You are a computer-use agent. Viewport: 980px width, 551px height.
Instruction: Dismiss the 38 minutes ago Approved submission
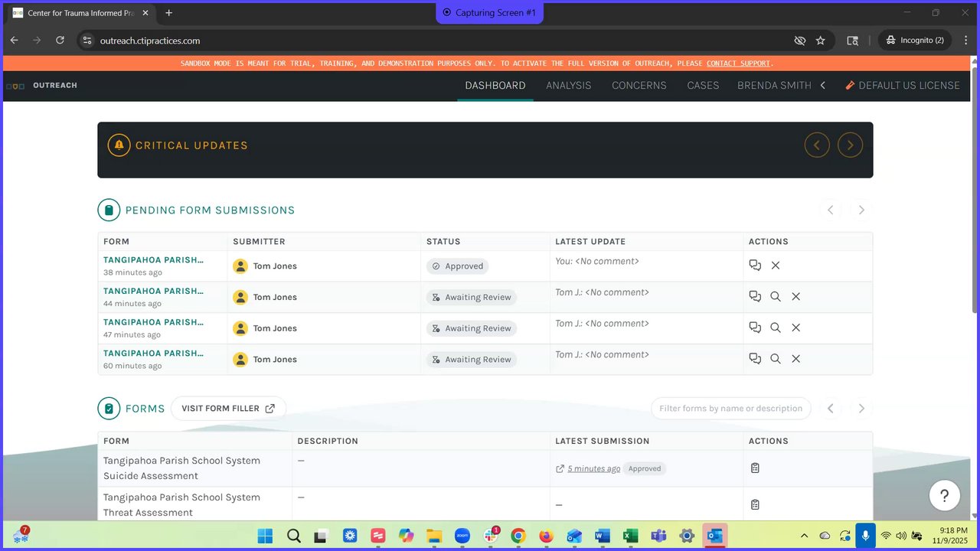point(776,266)
